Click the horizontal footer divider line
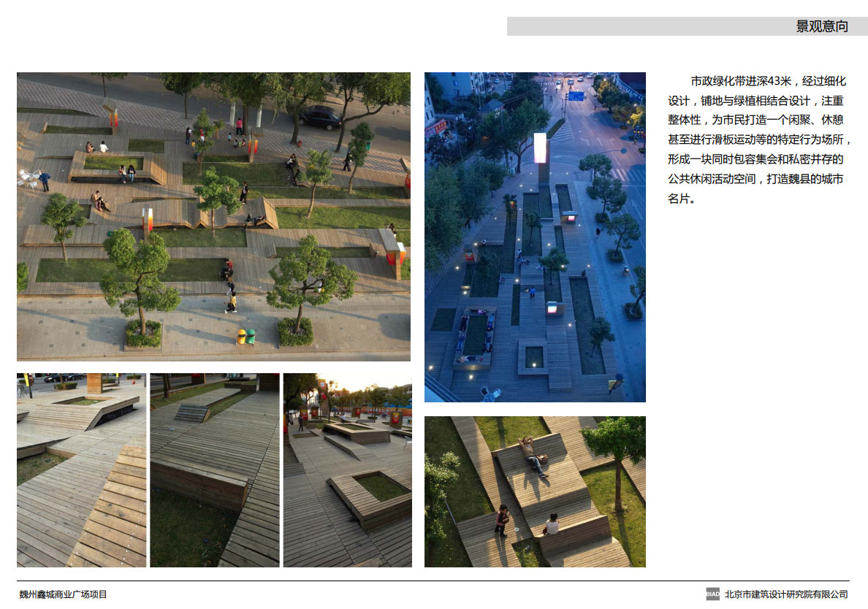Image resolution: width=868 pixels, height=609 pixels. point(434,581)
